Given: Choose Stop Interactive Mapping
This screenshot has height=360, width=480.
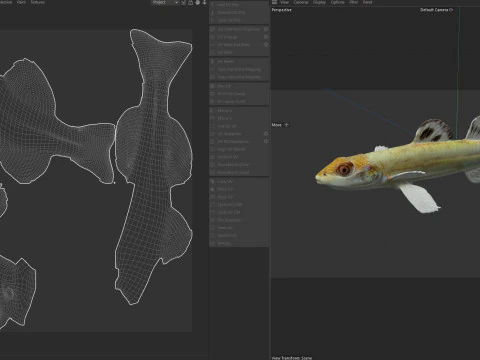Looking at the screenshot, I should (x=239, y=77).
